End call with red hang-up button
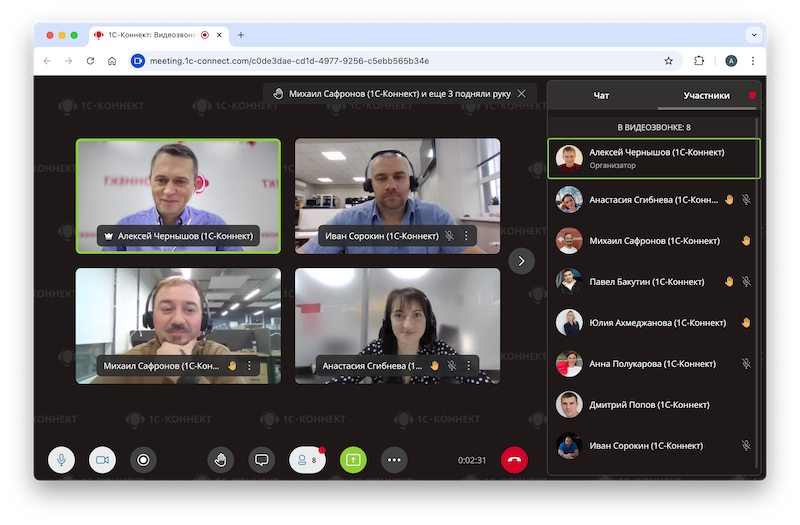 coord(514,460)
